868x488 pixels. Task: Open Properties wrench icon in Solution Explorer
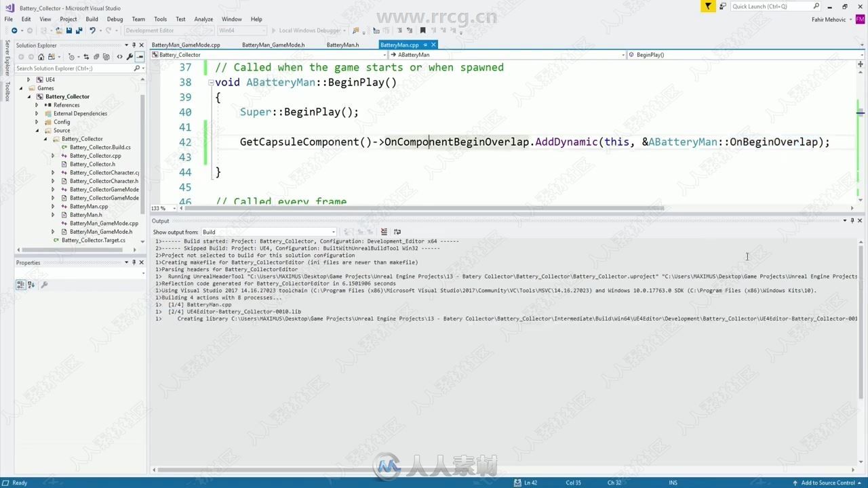click(x=130, y=57)
